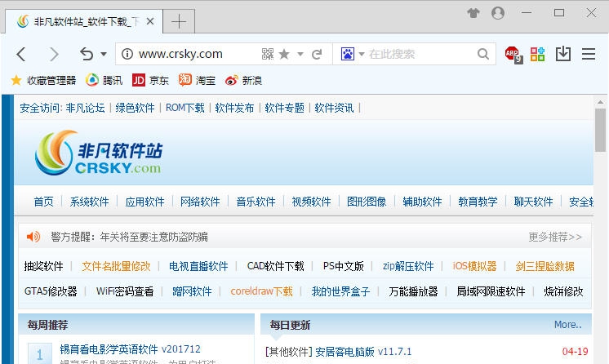Screen dimensions: 609x364
Task: Open the QR code icon in address bar
Action: pyautogui.click(x=268, y=54)
